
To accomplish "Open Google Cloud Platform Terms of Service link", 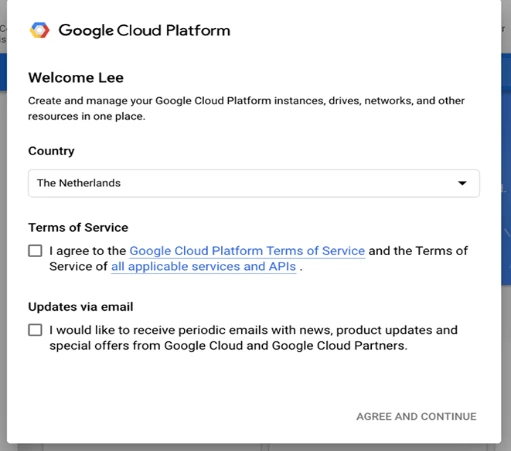I will (247, 251).
